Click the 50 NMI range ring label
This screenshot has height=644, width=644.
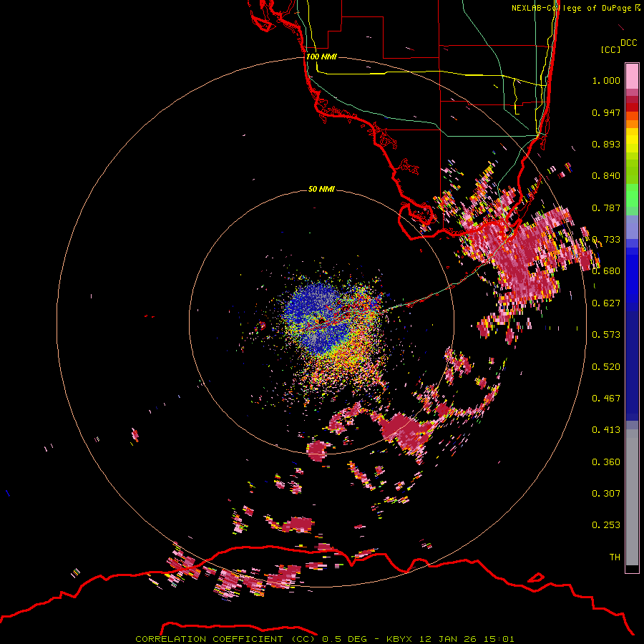tap(321, 190)
